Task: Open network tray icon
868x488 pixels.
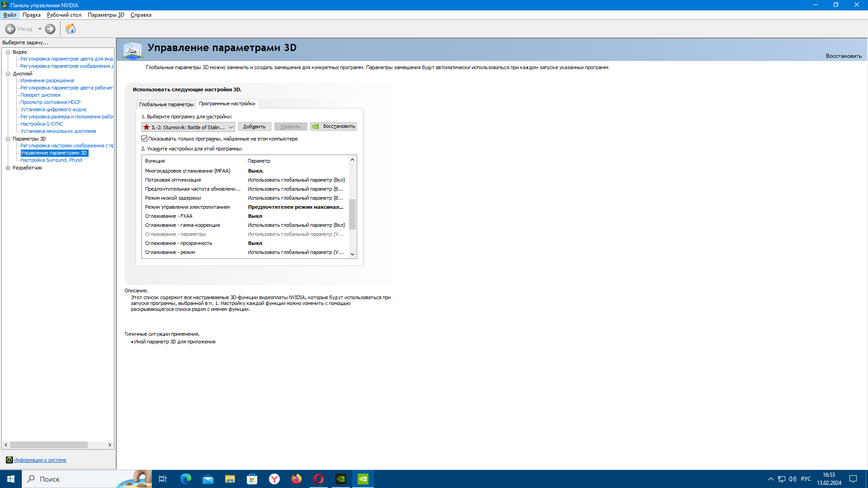Action: coord(781,479)
